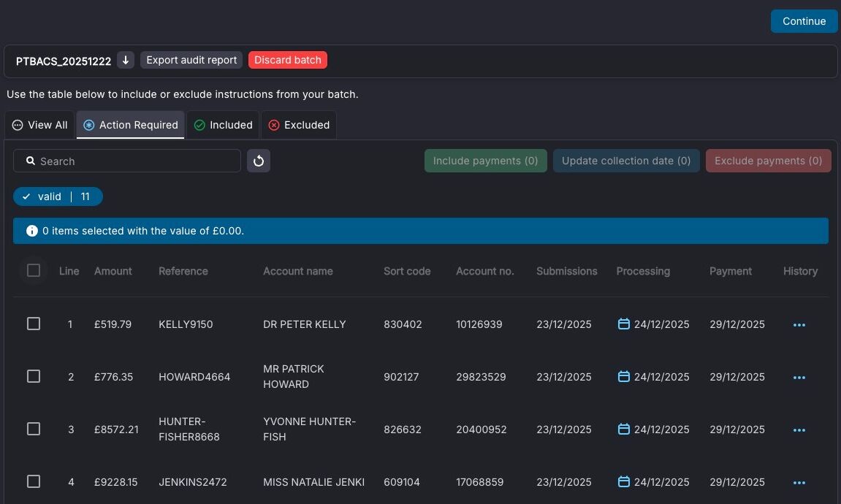Click account name YVONNE HUNTER-FISH
Viewport: 841px width, 504px height.
coord(310,429)
